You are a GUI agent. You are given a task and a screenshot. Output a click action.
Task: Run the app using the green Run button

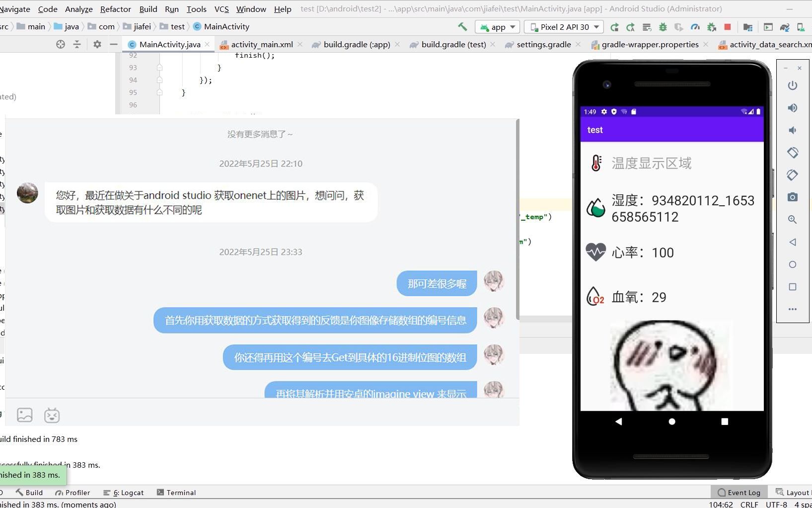614,27
